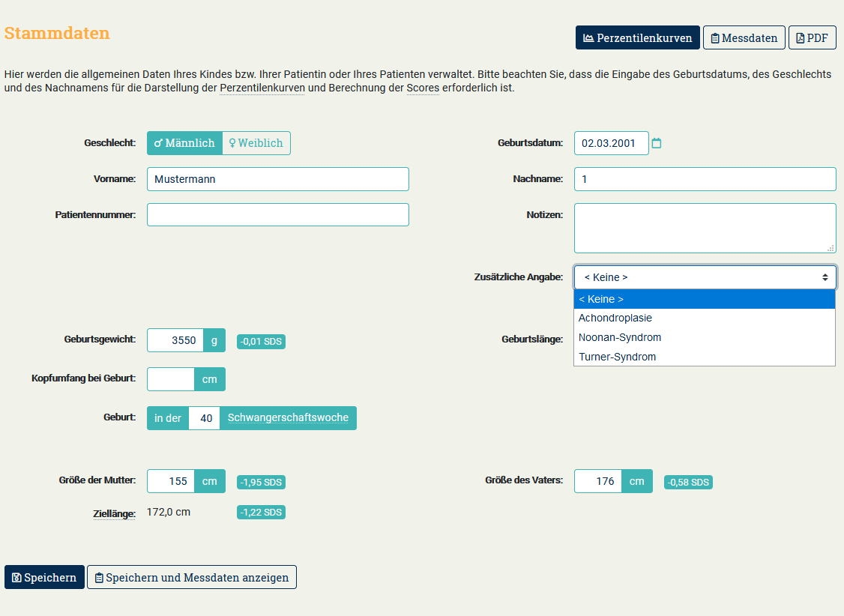Click the -1,95 SDS badge
The image size is (844, 616).
point(261,483)
